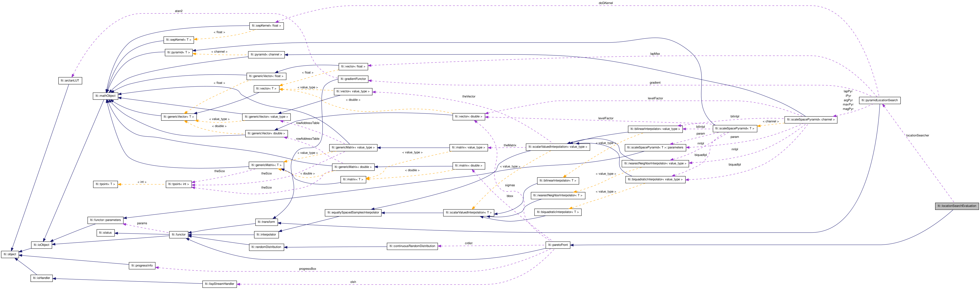Click lti::scalarValuedInterpolation< T > node
The height and width of the screenshot is (289, 980).
tap(468, 212)
